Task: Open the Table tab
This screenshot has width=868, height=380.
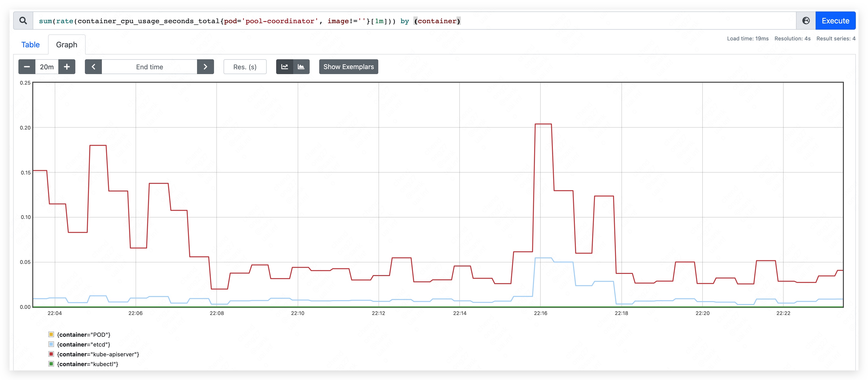Action: tap(30, 44)
